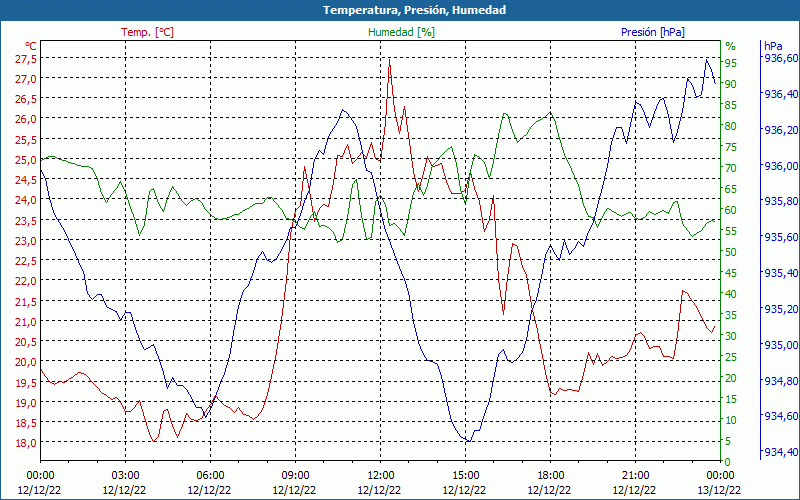Click the '50' humidity axis value

pyautogui.click(x=731, y=252)
